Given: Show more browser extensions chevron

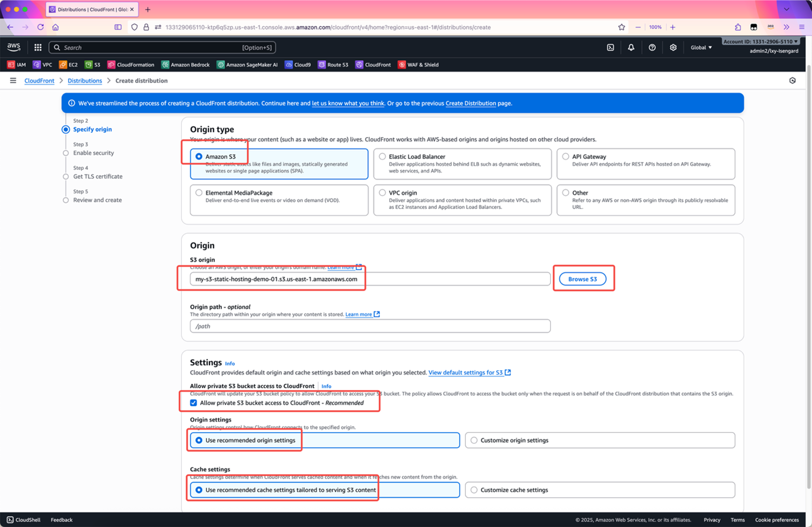Looking at the screenshot, I should [x=786, y=27].
